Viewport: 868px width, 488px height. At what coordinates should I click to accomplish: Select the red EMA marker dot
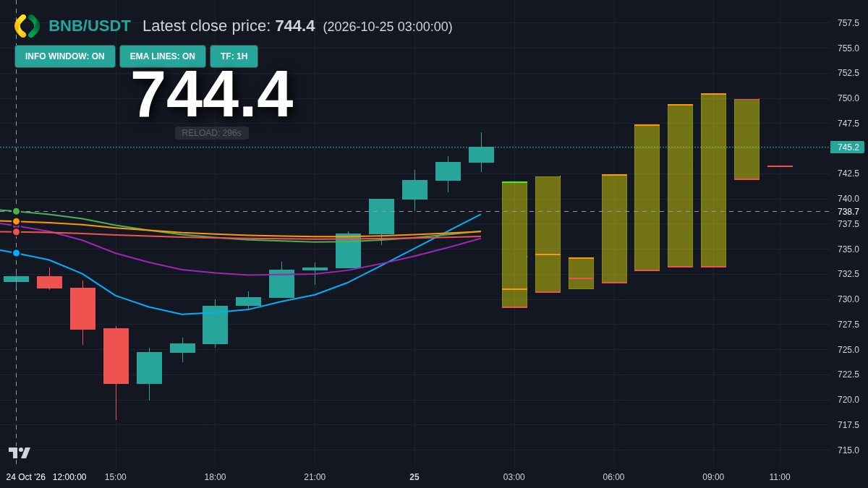tap(17, 231)
